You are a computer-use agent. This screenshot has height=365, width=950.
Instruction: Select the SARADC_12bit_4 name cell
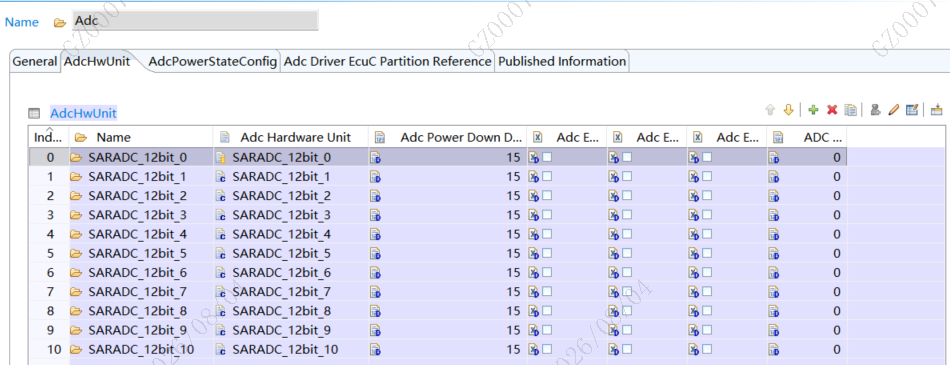[x=141, y=235]
